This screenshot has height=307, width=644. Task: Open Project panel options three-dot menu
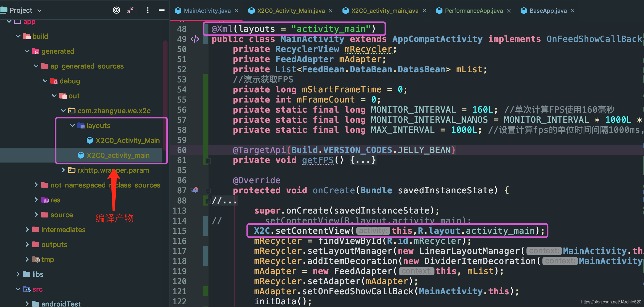pos(148,10)
